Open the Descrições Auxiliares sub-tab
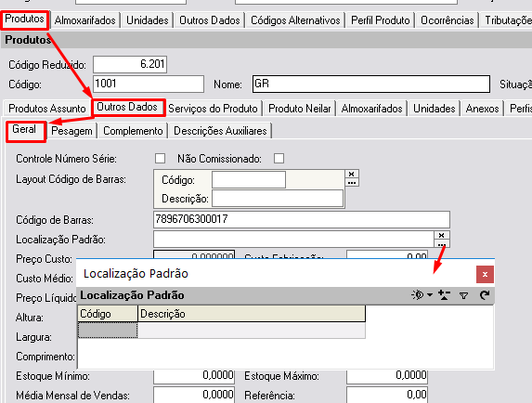532x403 pixels. point(220,131)
